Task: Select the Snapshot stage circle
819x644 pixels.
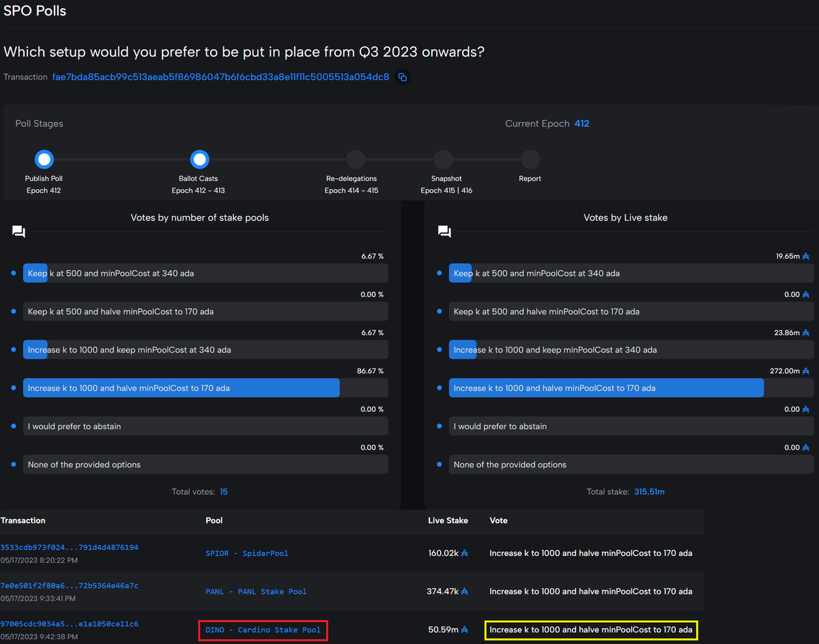Action: pyautogui.click(x=443, y=160)
